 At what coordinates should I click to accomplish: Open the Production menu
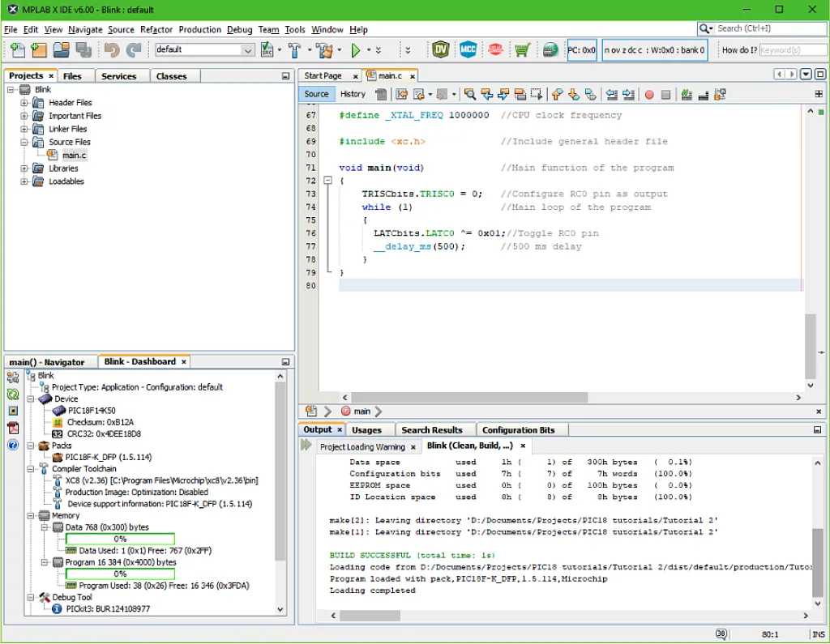pos(199,29)
